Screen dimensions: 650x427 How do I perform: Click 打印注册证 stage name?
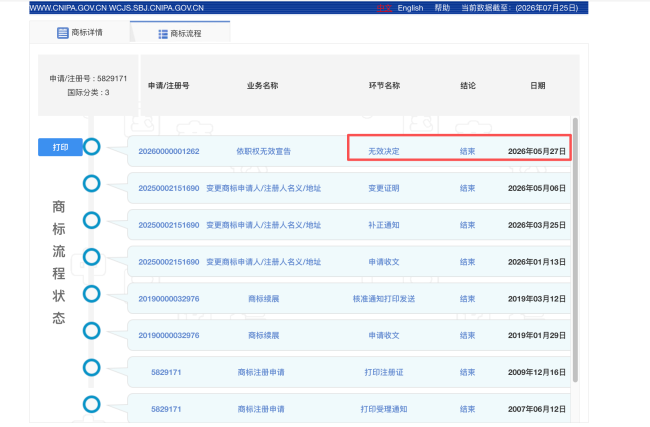click(384, 372)
